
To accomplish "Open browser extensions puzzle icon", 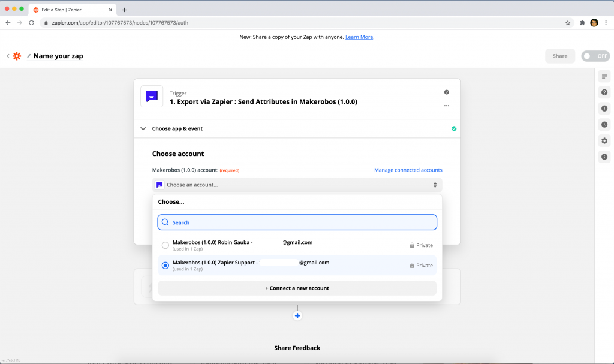I will coord(582,23).
